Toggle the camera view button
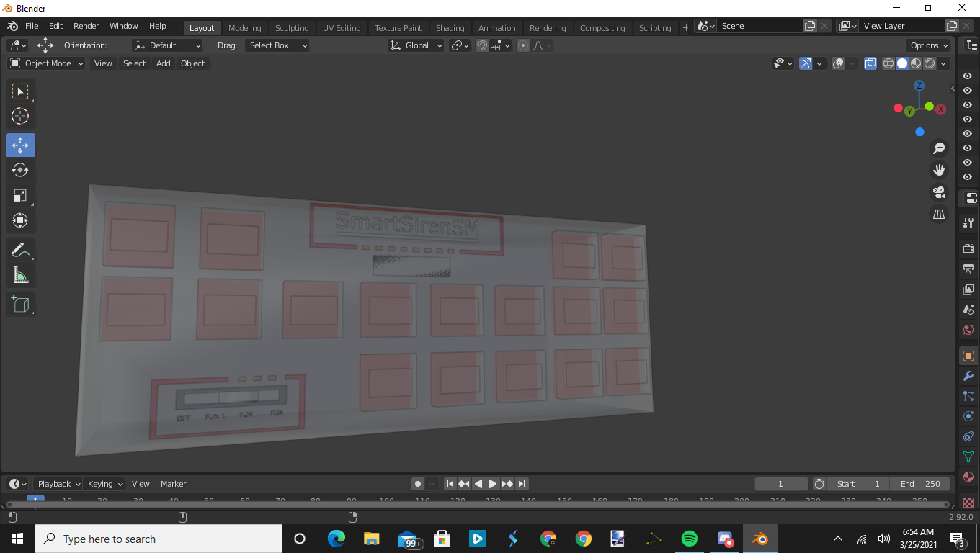 pyautogui.click(x=939, y=192)
